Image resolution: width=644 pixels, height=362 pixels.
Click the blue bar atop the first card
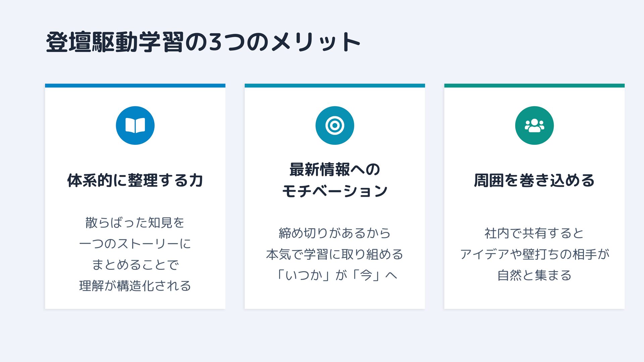135,86
